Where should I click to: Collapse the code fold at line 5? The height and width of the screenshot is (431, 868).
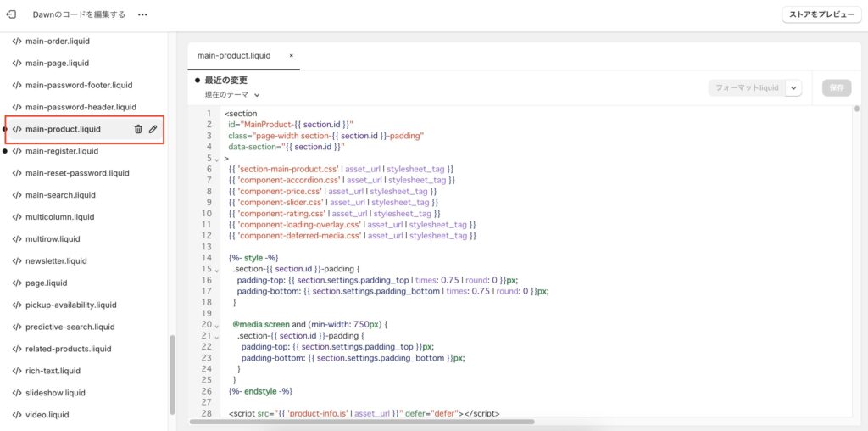[217, 160]
